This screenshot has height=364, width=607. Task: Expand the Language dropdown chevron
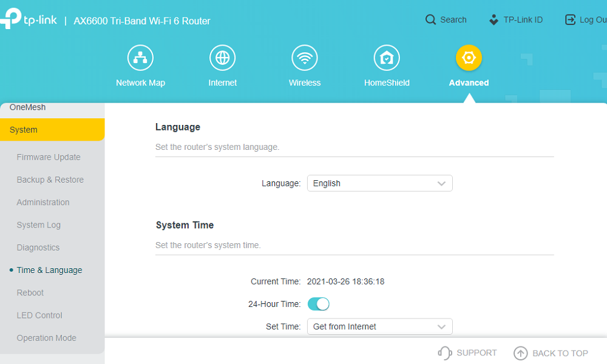point(441,183)
